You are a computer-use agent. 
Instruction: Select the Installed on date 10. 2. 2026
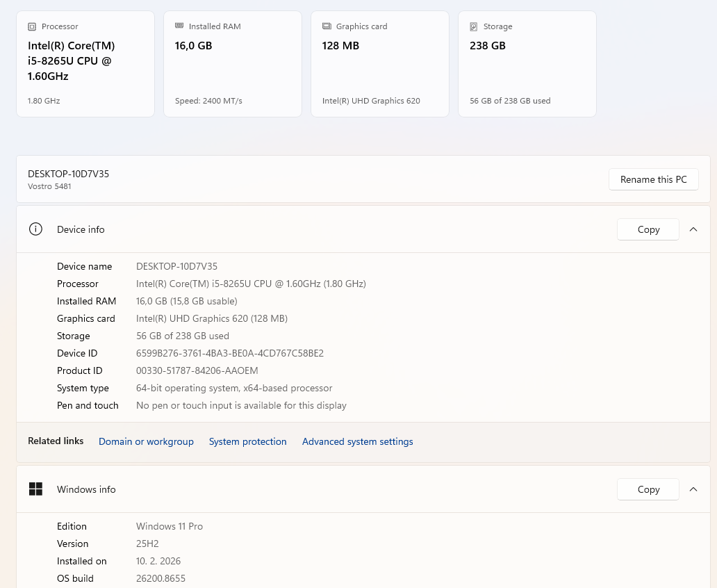coord(158,561)
